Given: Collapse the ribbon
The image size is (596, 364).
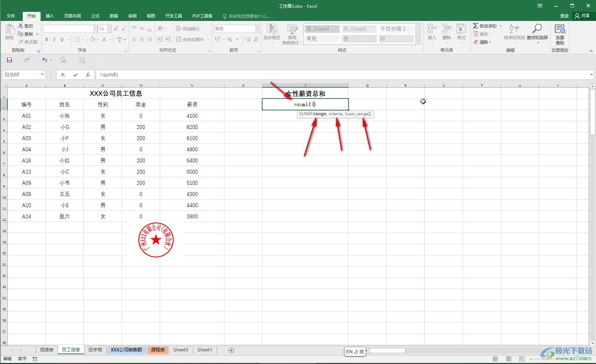Looking at the screenshot, I should click(x=591, y=51).
